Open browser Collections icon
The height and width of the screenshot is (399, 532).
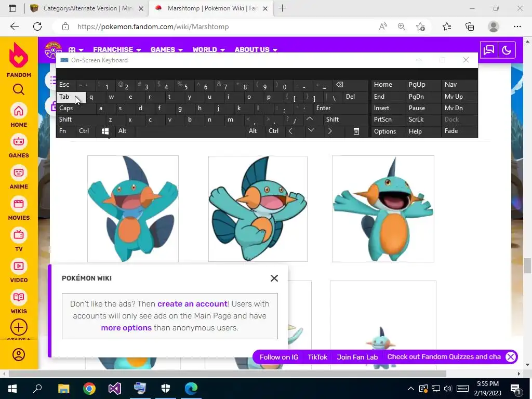tap(470, 26)
